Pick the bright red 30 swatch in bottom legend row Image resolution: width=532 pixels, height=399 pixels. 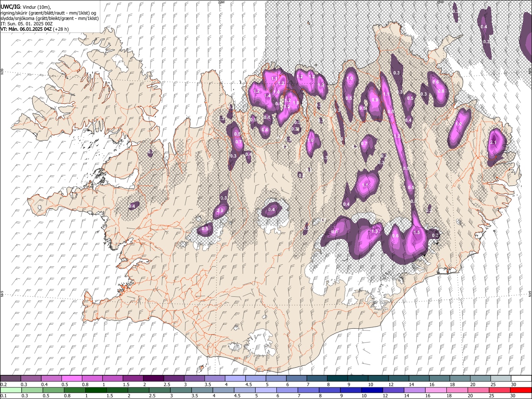pos(521,390)
